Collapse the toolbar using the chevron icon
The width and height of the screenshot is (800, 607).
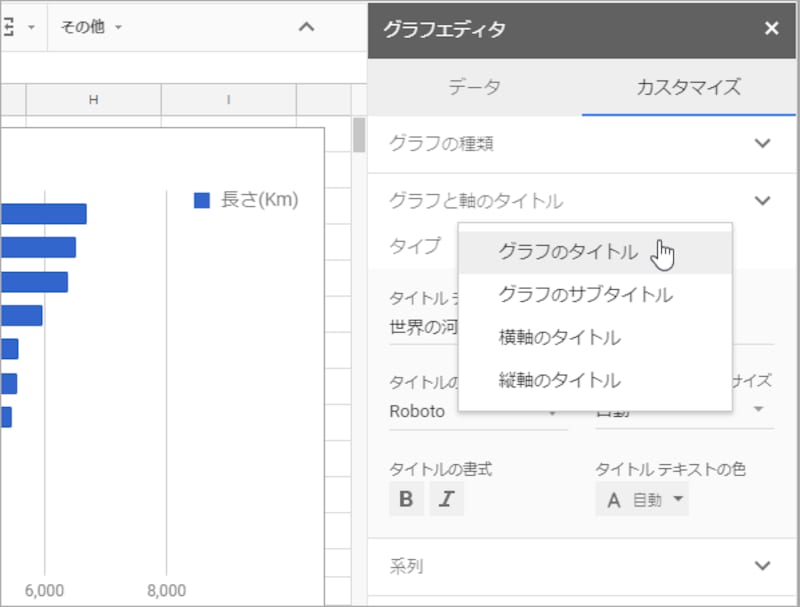[307, 27]
